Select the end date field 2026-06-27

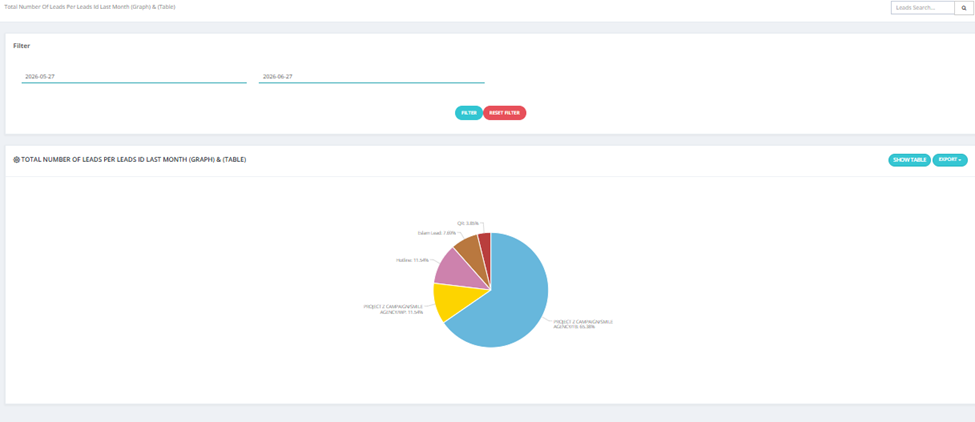371,76
